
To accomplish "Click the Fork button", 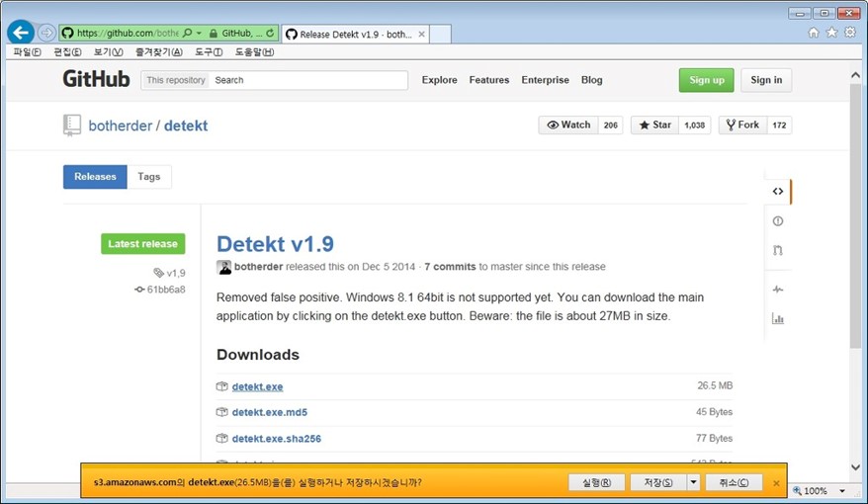I will tap(742, 126).
